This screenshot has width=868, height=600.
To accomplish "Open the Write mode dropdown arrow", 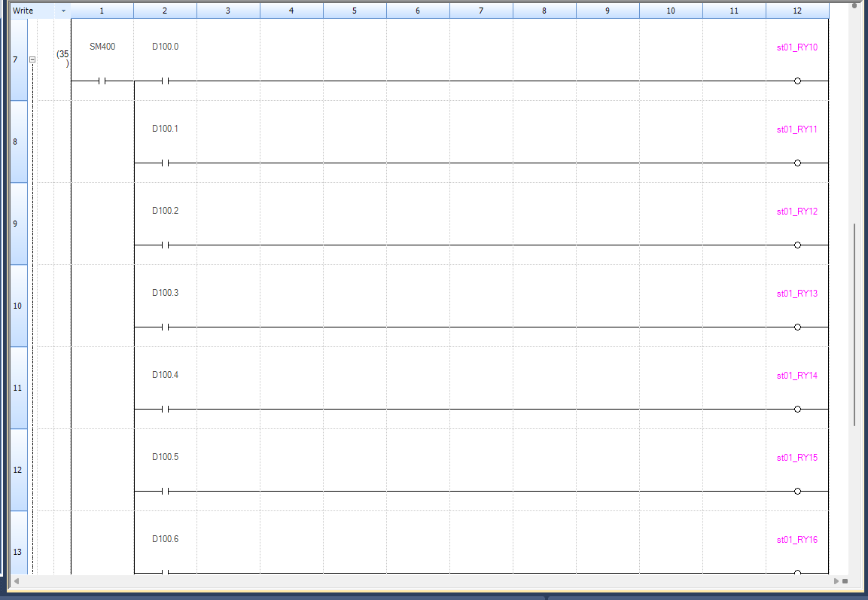I will click(x=63, y=11).
